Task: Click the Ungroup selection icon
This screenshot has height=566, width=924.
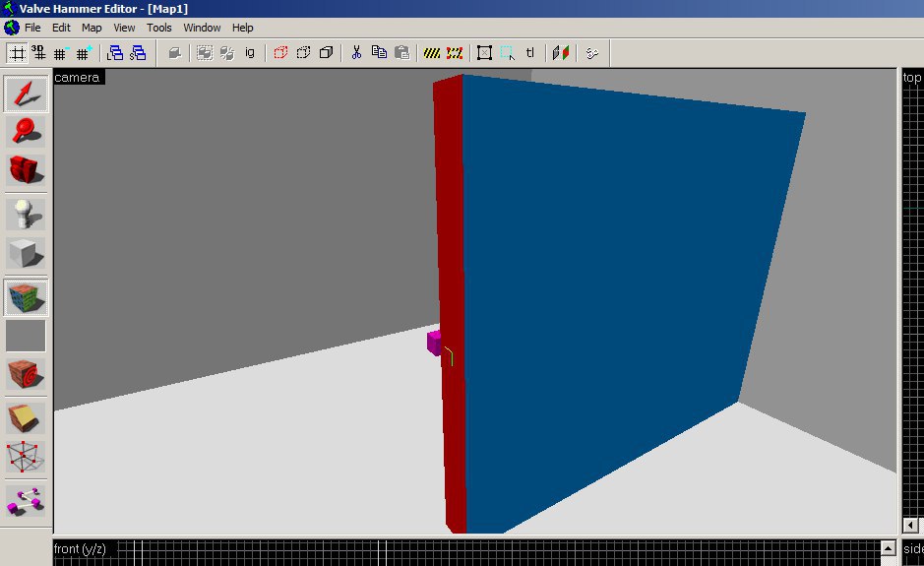Action: click(227, 53)
